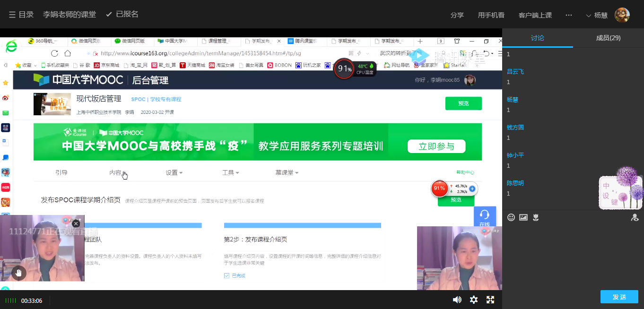The height and width of the screenshot is (309, 644).
Task: Click in the chat message input area
Action: tap(572, 255)
